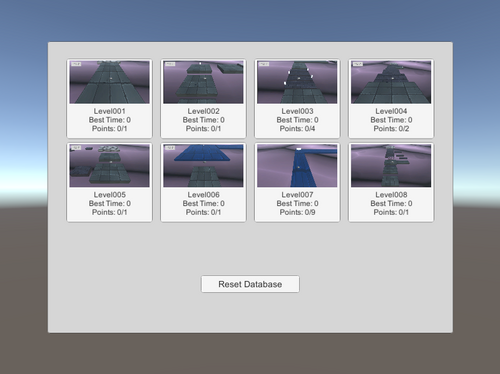Click Level007 Points 0/9 text
Screen dimensions: 500x374
tap(297, 212)
